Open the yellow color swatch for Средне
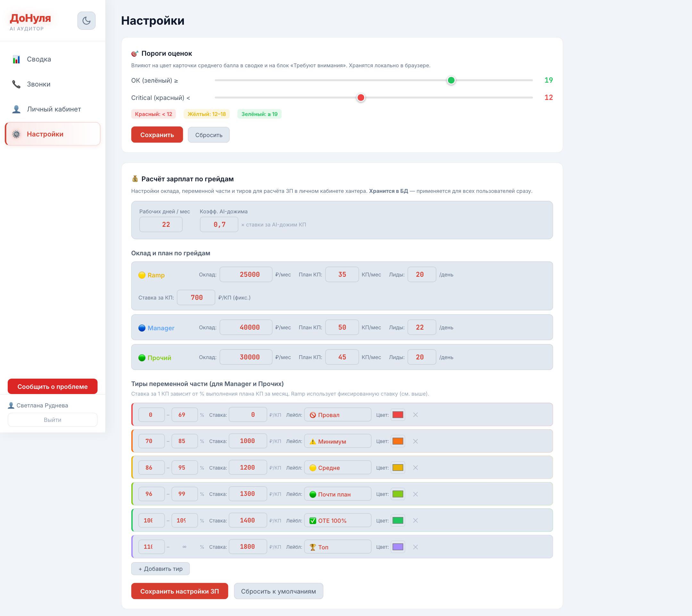Image resolution: width=692 pixels, height=616 pixels. [x=398, y=468]
